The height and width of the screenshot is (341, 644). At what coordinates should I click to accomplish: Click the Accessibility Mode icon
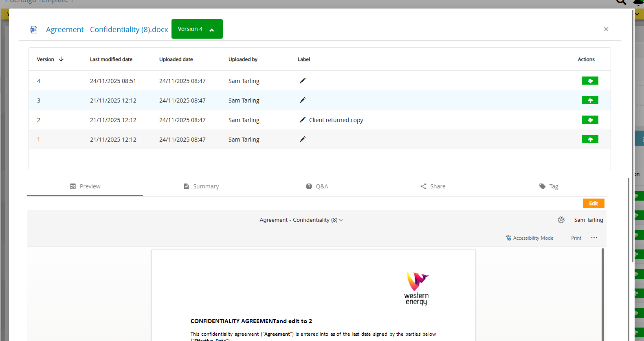508,238
